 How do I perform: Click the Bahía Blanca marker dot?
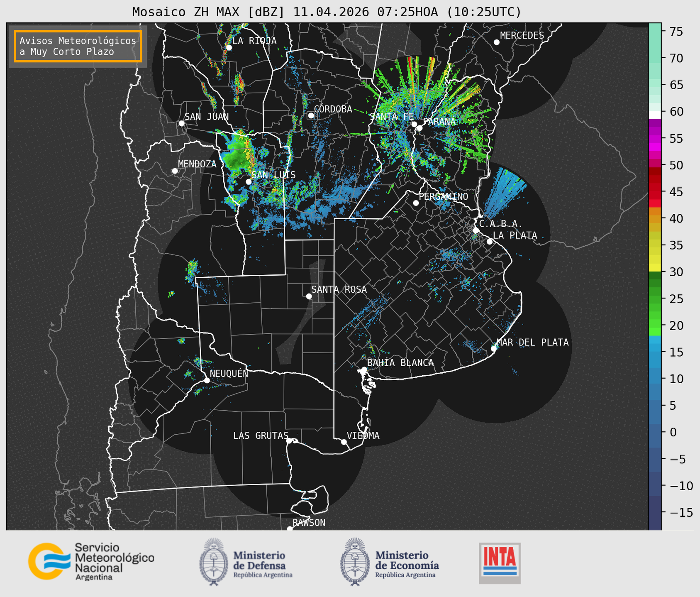364,369
